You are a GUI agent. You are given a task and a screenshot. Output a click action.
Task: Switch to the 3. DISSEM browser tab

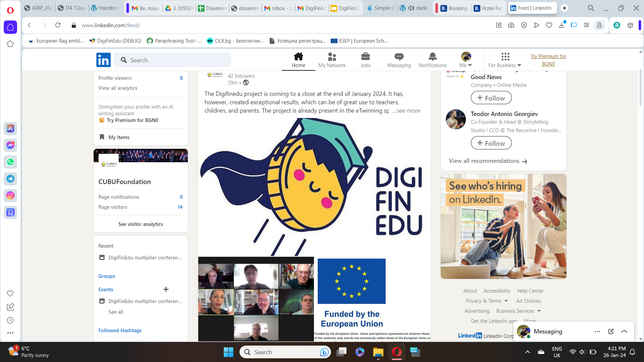point(179,8)
